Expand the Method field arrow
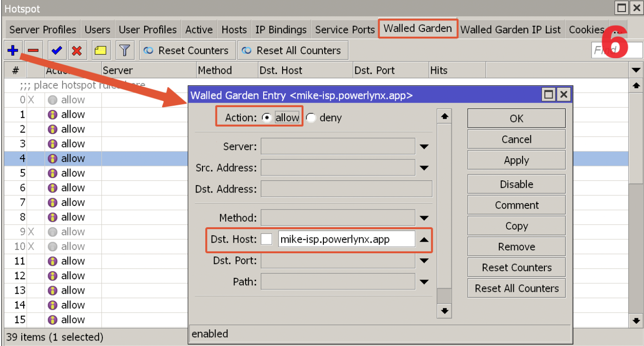 (424, 218)
